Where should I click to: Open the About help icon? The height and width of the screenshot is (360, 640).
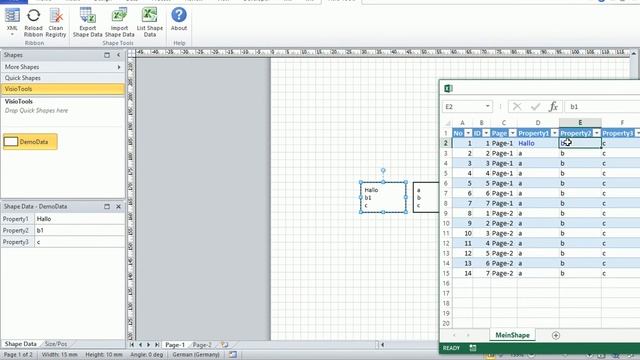click(179, 20)
